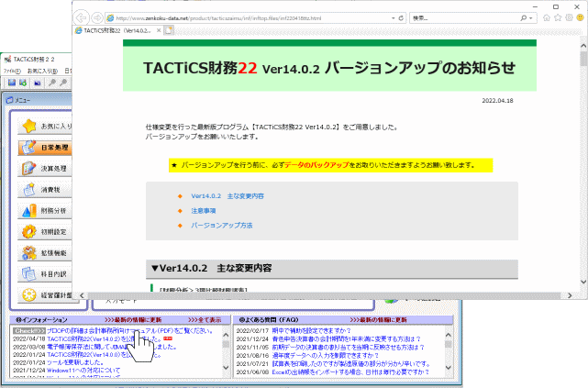Open FAQ about 前期データの決算書の割り当て

point(348,347)
